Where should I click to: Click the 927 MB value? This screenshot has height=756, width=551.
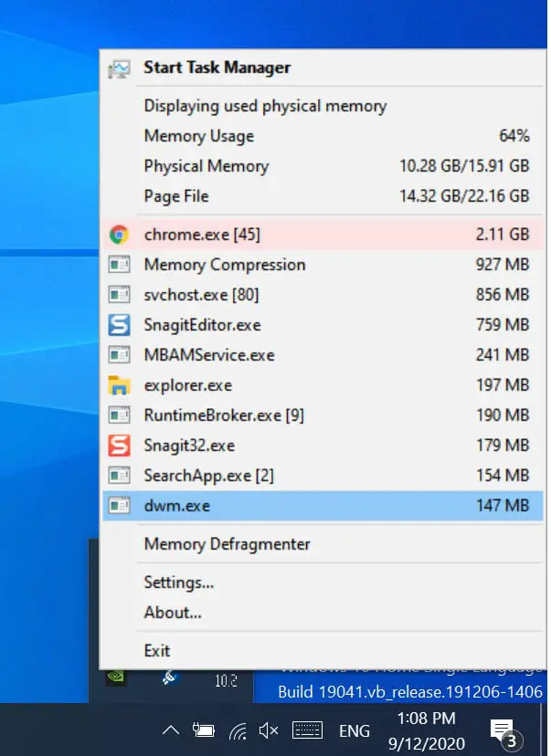[503, 265]
